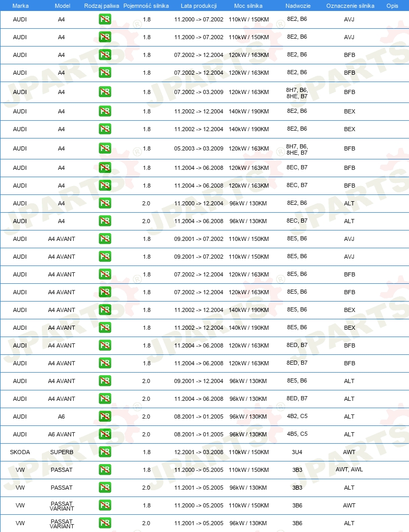The width and height of the screenshot is (409, 532).
Task: Click the fuel icon in the Passat Variant 1.8 AWT row
Action: (105, 505)
